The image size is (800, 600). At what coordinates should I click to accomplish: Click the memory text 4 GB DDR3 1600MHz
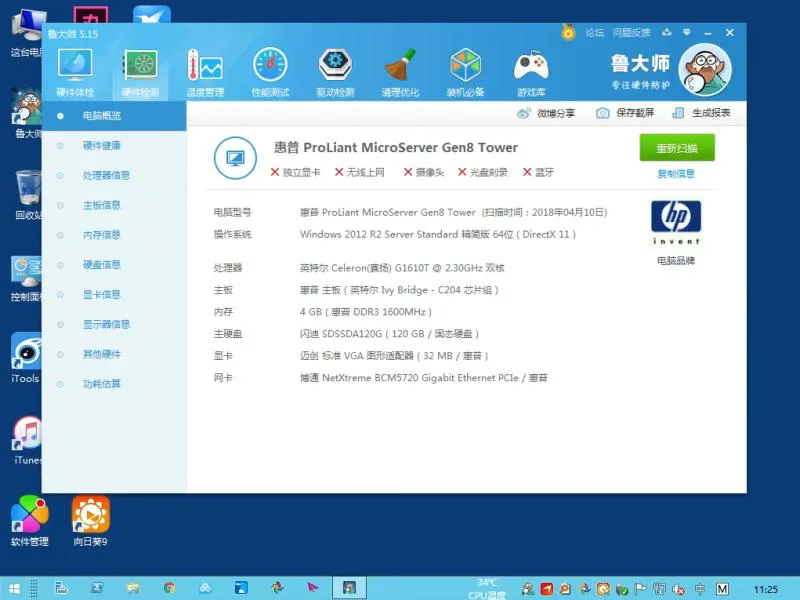[366, 312]
